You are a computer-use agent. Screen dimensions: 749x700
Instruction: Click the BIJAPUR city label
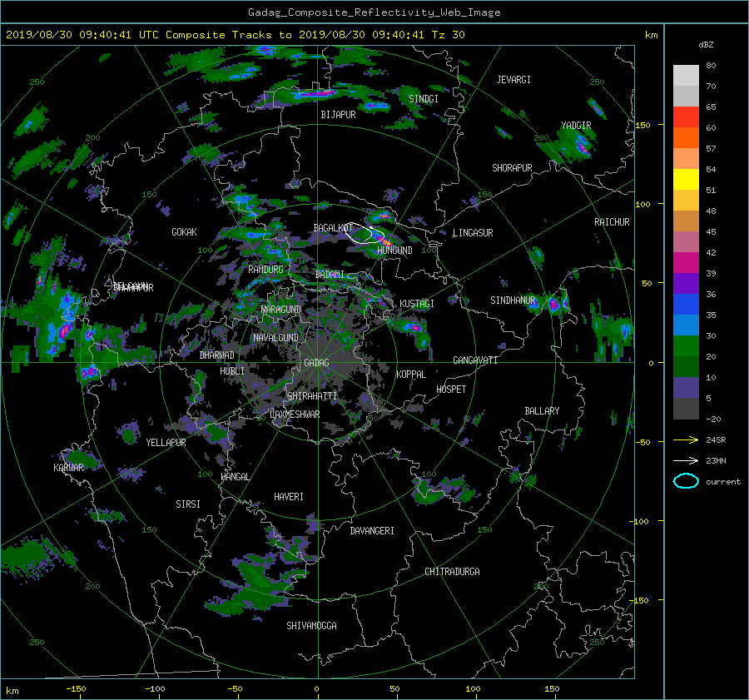[338, 115]
